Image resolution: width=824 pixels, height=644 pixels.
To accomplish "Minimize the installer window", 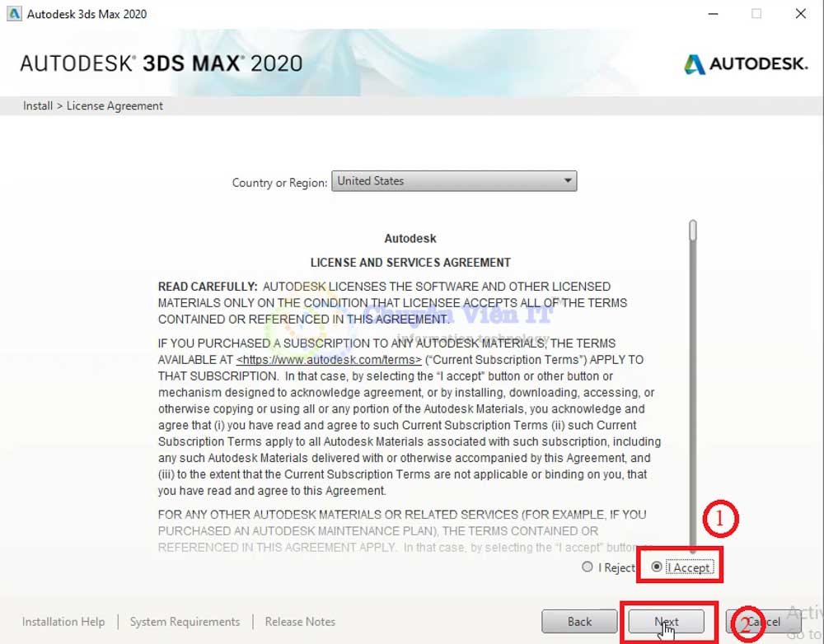I will (x=713, y=13).
